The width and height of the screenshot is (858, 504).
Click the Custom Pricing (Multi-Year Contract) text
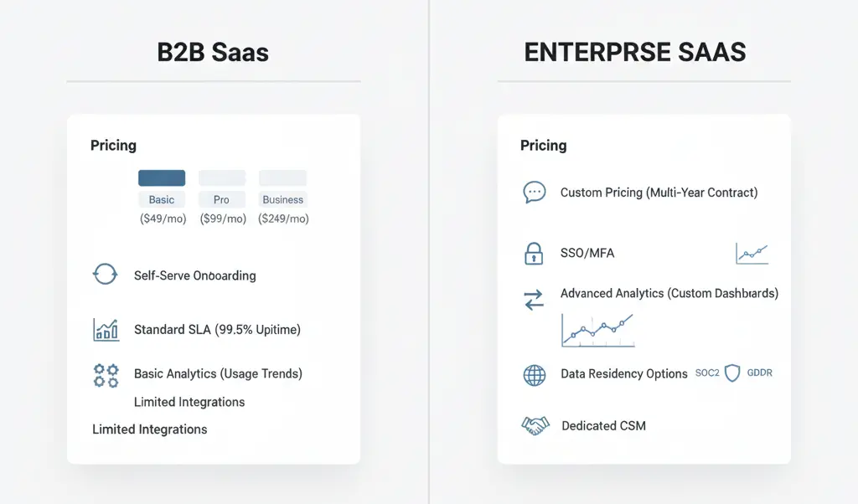coord(659,193)
